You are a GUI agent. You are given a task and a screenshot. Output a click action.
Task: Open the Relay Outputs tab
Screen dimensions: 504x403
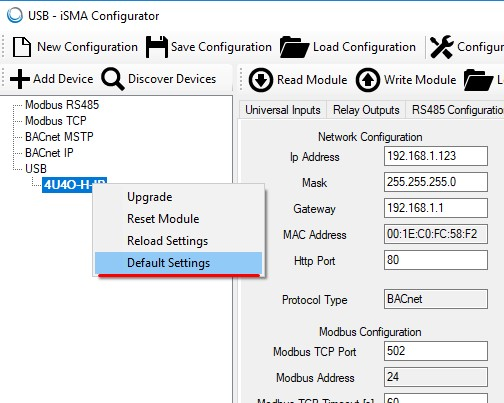tap(366, 110)
